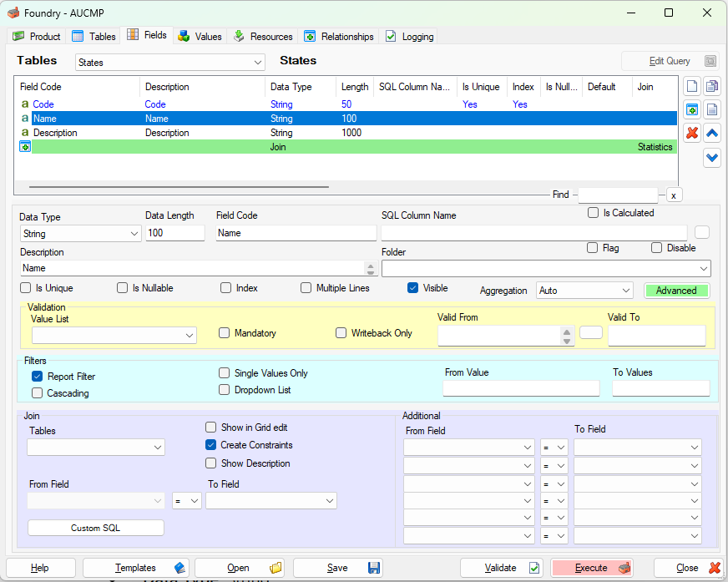Move the field down with the blue down arrow

[712, 158]
